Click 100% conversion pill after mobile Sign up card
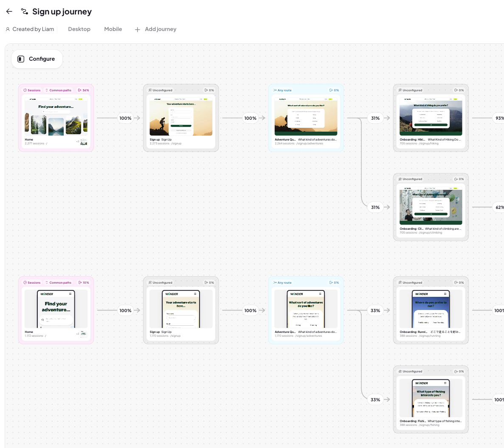 251,310
